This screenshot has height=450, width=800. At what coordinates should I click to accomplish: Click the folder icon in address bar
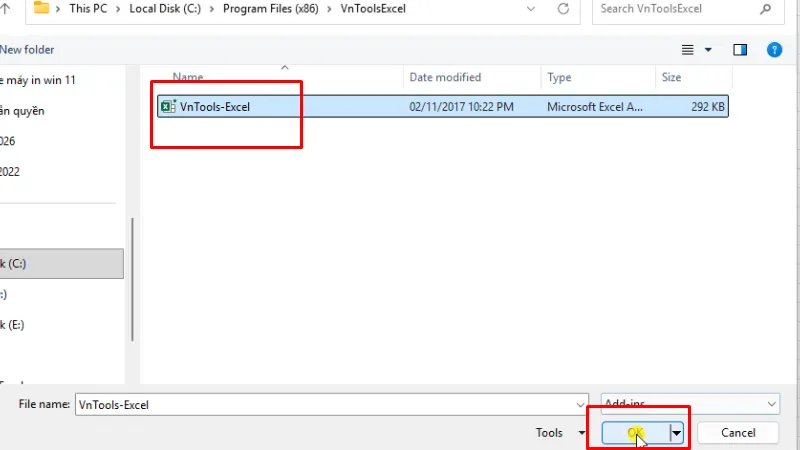[41, 9]
